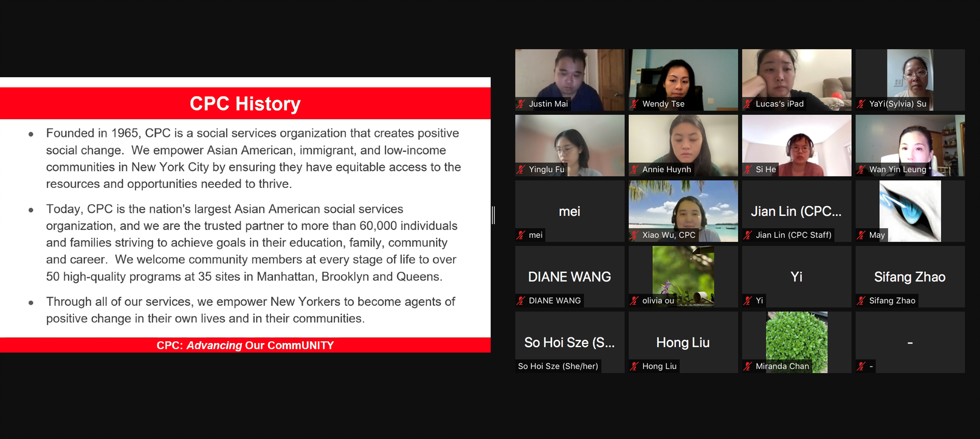Click Annie Huynh's muted microphone icon
The width and height of the screenshot is (980, 439).
(634, 170)
